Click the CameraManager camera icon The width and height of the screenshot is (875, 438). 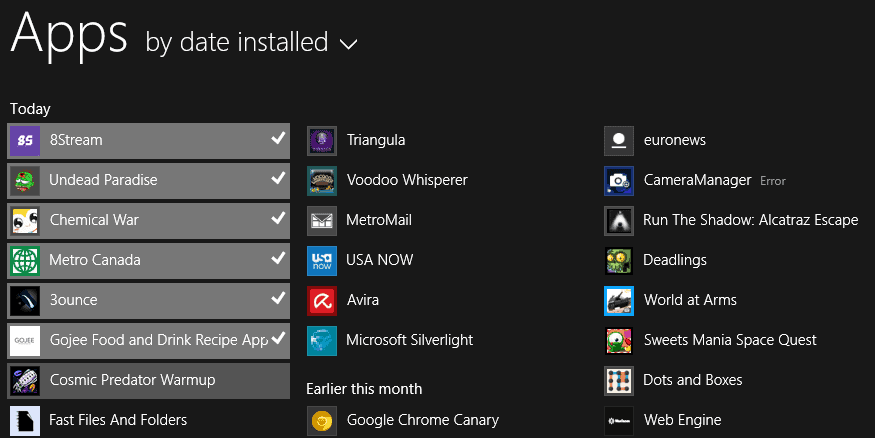coord(619,181)
